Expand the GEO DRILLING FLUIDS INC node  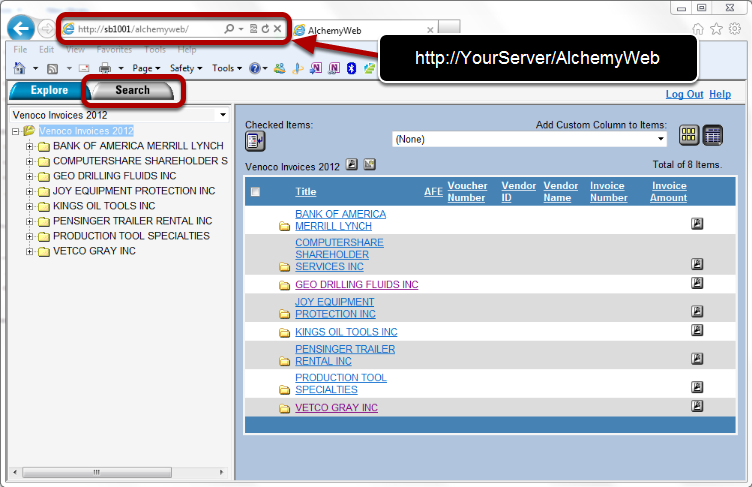coord(30,177)
